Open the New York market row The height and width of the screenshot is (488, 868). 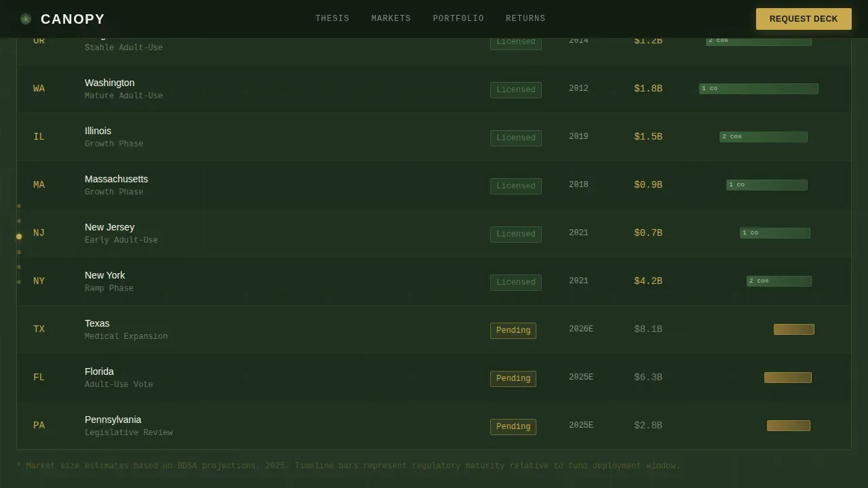[x=434, y=281]
